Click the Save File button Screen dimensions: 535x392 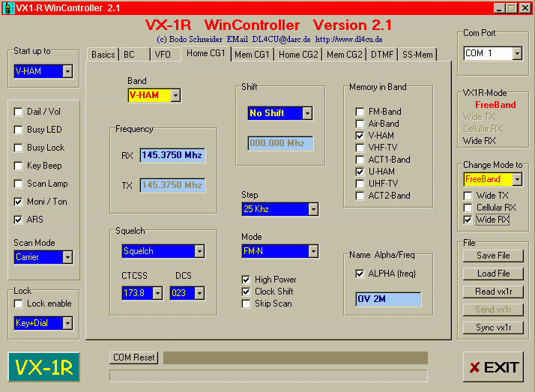pos(493,256)
